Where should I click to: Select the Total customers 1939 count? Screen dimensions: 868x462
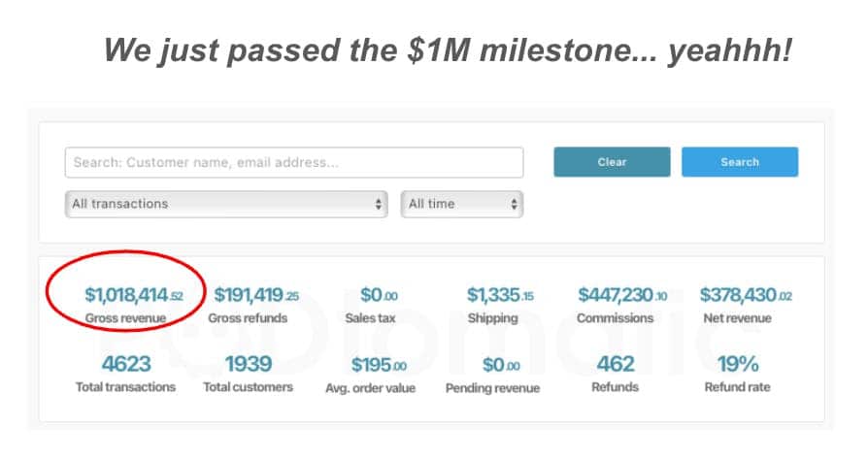coord(249,364)
